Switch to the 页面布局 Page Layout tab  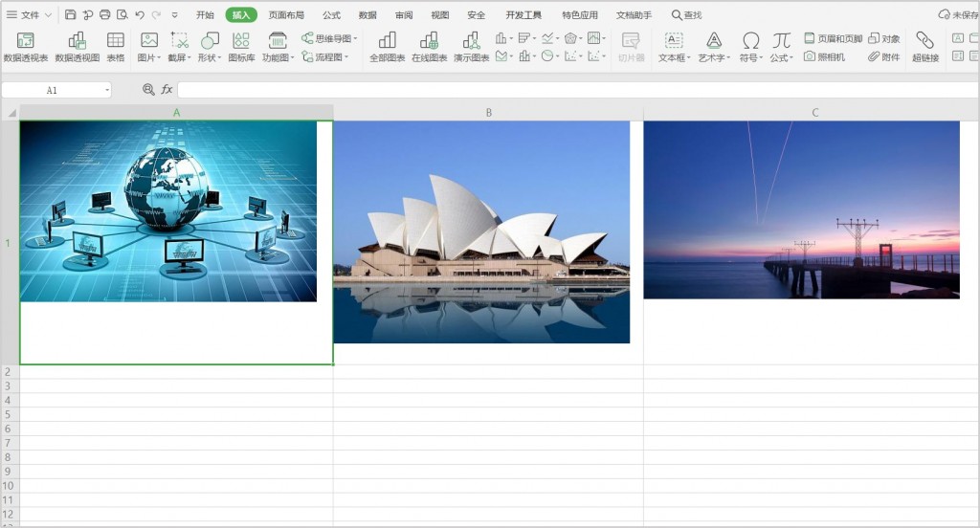(x=286, y=14)
